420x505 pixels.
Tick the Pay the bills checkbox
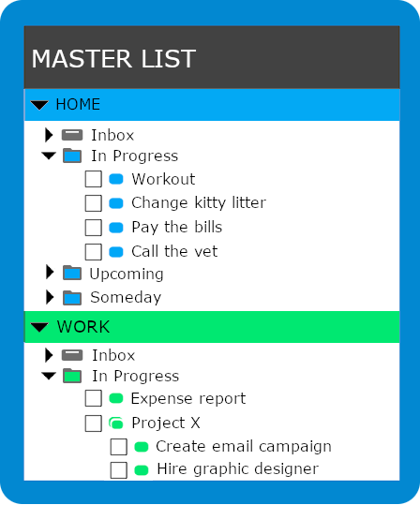[x=94, y=228]
